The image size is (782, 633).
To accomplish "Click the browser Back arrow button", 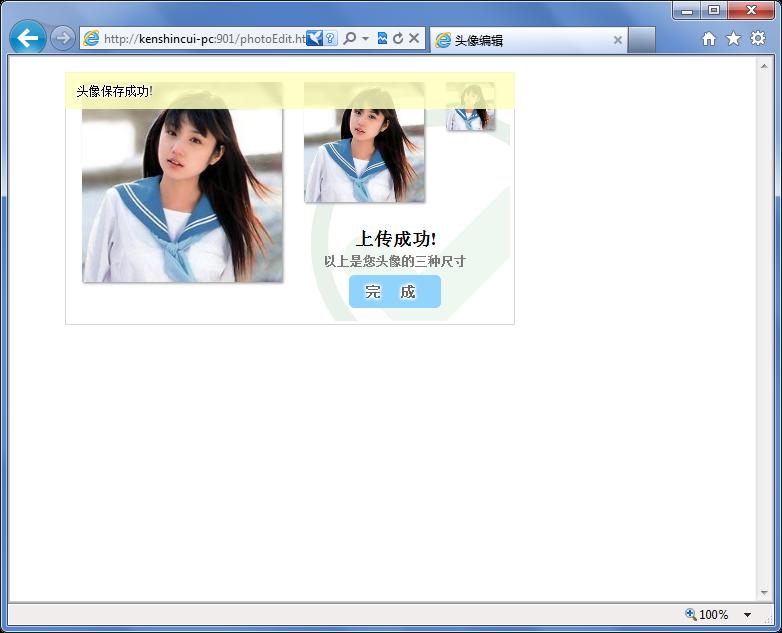I will pyautogui.click(x=27, y=39).
